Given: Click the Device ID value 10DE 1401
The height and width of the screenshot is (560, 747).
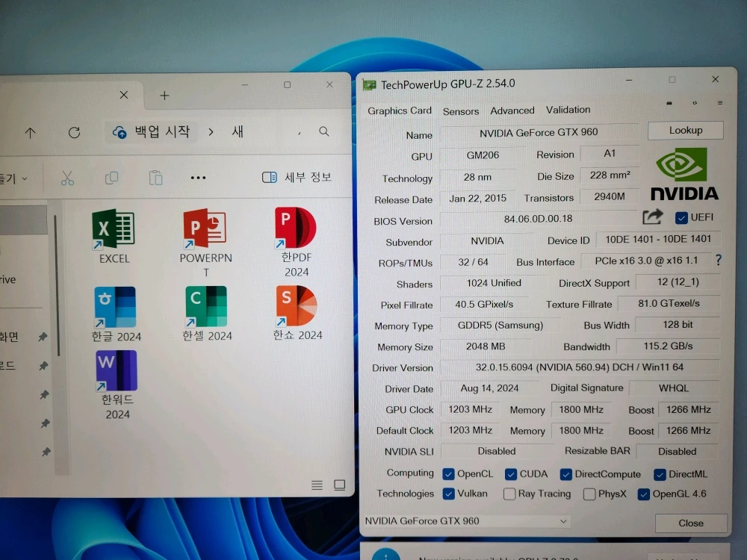Looking at the screenshot, I should [x=658, y=239].
